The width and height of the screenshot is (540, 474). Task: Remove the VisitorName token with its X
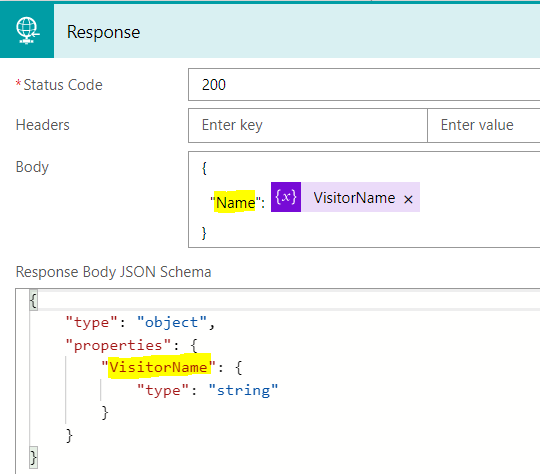408,199
